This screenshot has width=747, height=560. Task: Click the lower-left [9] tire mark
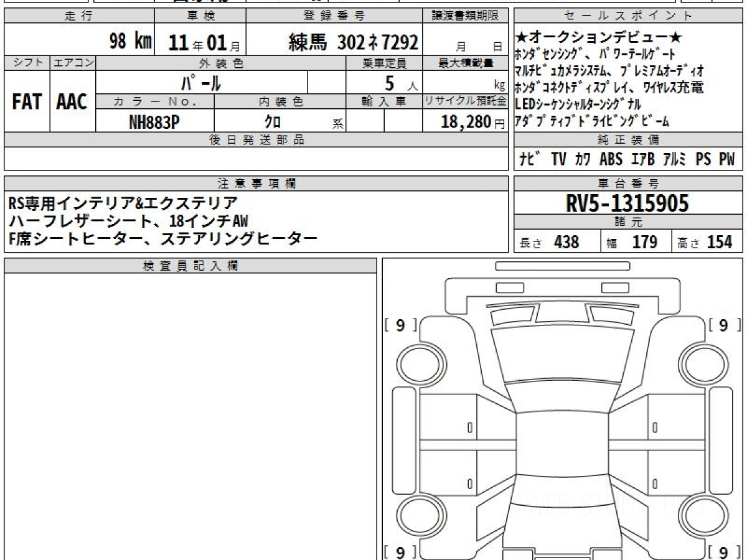coord(400,552)
